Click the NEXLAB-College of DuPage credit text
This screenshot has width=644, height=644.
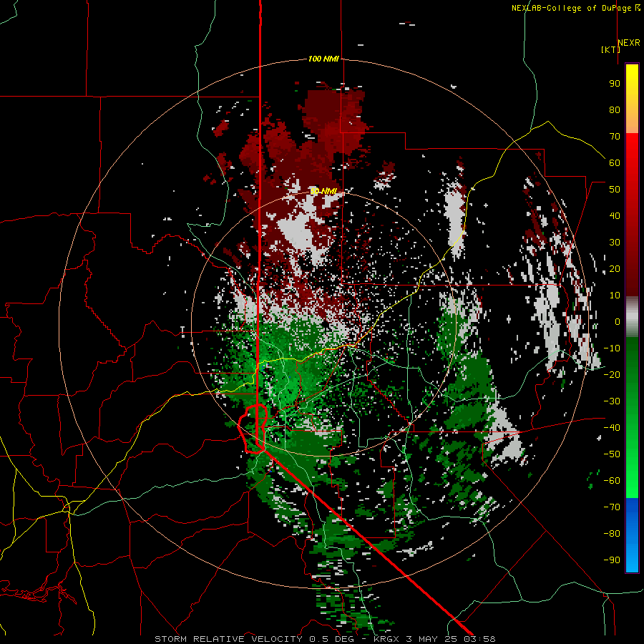(572, 8)
